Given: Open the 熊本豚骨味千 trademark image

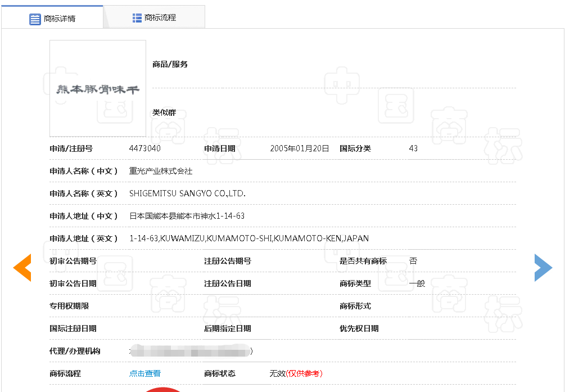Looking at the screenshot, I should 98,88.
